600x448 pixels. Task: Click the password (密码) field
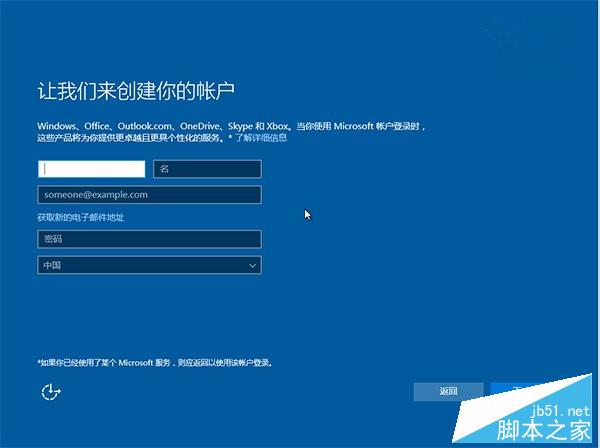(150, 239)
